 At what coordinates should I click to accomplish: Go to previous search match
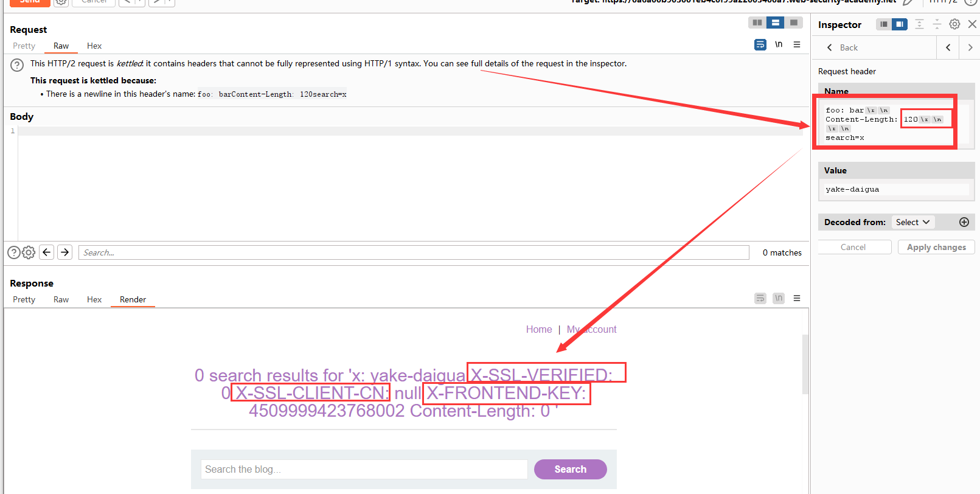(47, 252)
